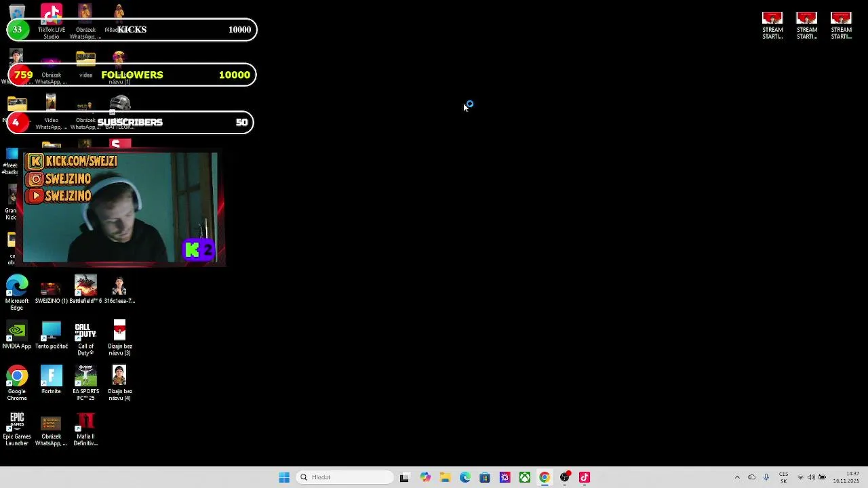Image resolution: width=868 pixels, height=488 pixels.
Task: Open Microsoft Store on the taskbar
Action: click(485, 477)
